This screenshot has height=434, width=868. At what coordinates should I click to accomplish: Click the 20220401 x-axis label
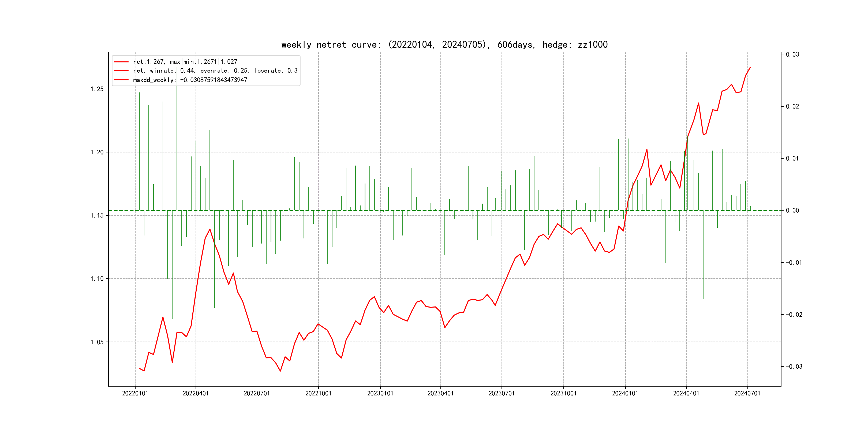(x=196, y=393)
